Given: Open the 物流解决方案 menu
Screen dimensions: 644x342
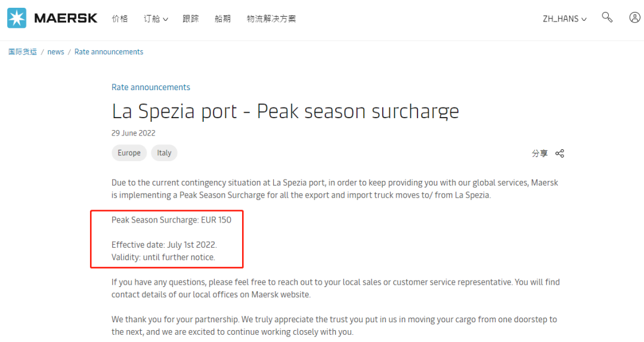Looking at the screenshot, I should [271, 19].
